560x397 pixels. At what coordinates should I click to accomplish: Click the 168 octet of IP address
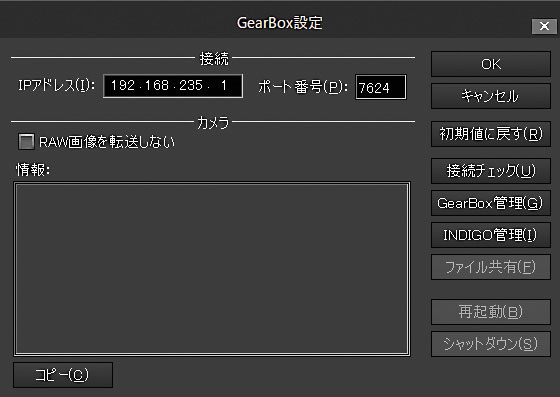click(x=157, y=86)
